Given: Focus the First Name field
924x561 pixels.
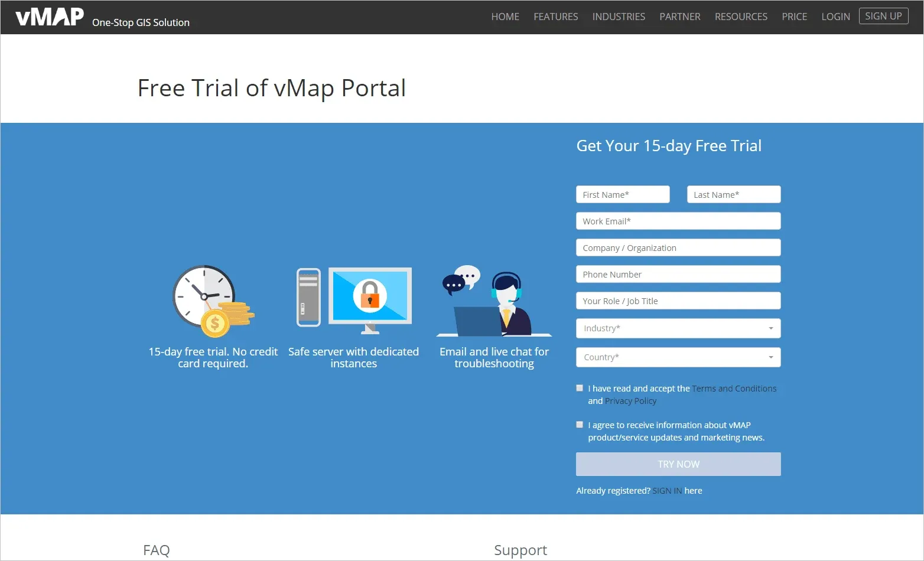Looking at the screenshot, I should [x=623, y=194].
